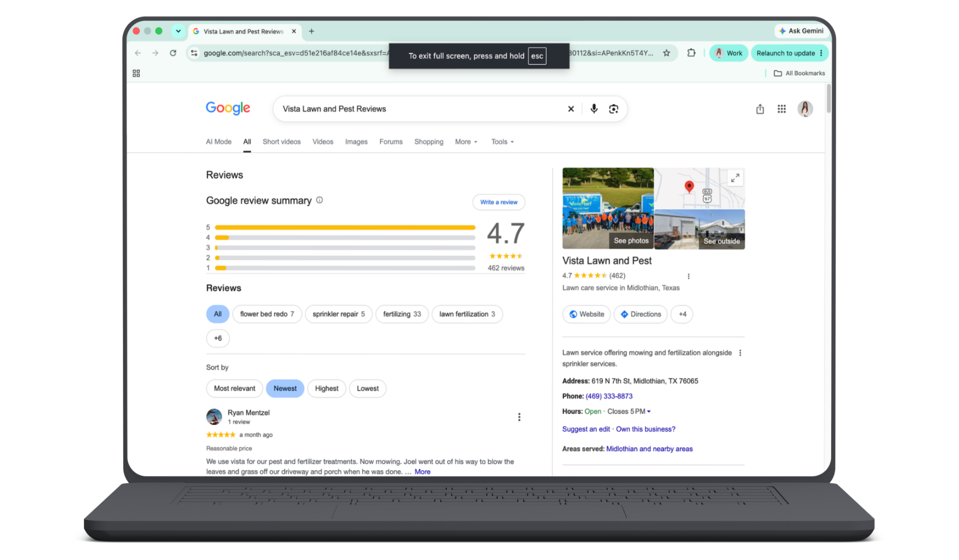Image resolution: width=959 pixels, height=560 pixels.
Task: Open site information icon in address bar
Action: tap(194, 53)
